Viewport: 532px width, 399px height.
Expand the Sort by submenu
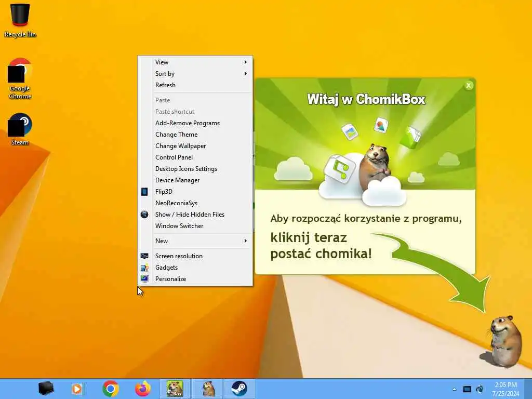click(x=202, y=74)
